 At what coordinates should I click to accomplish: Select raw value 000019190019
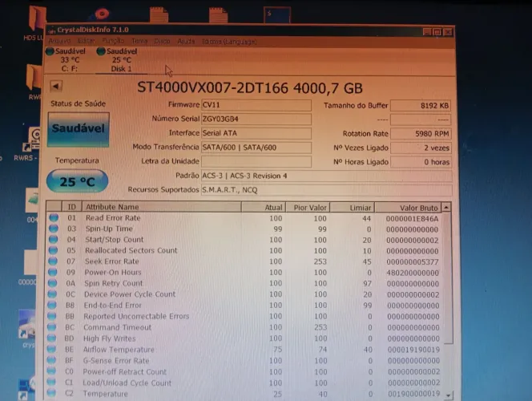coord(413,350)
